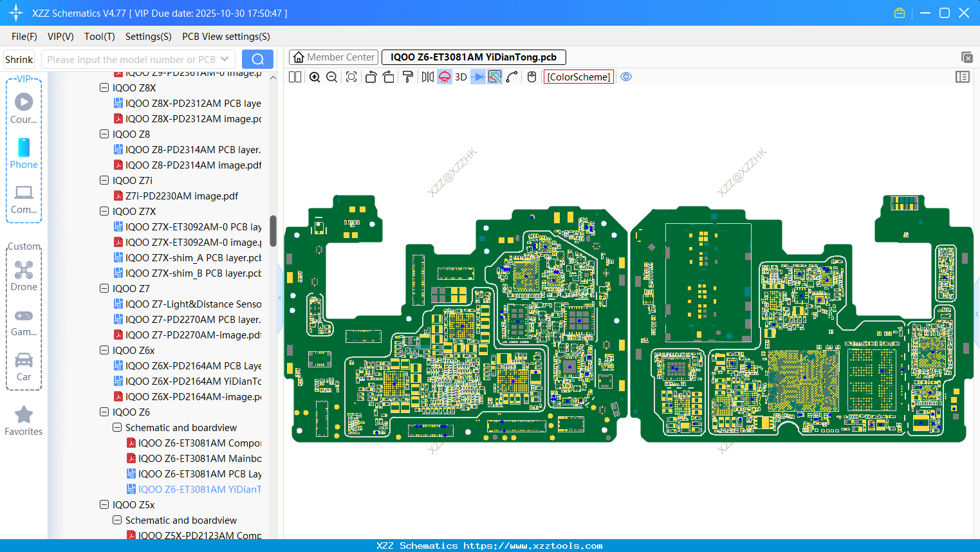Collapse the IQOO Z8X tree node
The height and width of the screenshot is (552, 980).
pos(104,87)
